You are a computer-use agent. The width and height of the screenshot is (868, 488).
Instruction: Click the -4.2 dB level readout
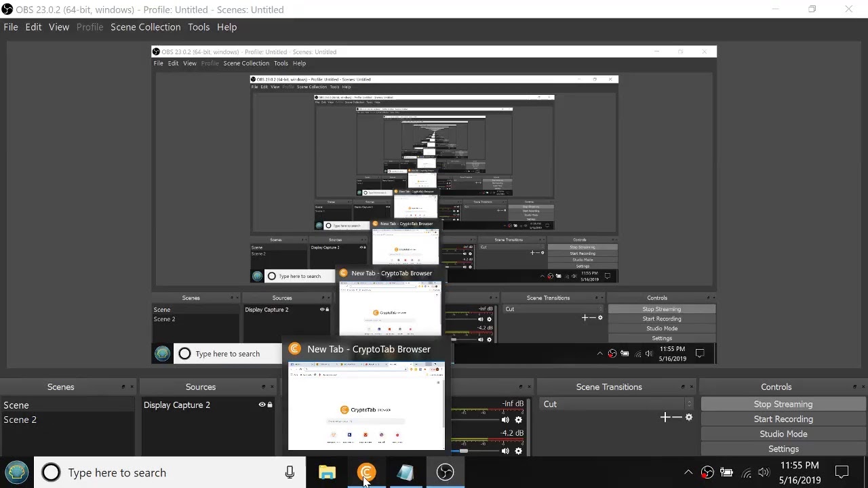coord(512,433)
